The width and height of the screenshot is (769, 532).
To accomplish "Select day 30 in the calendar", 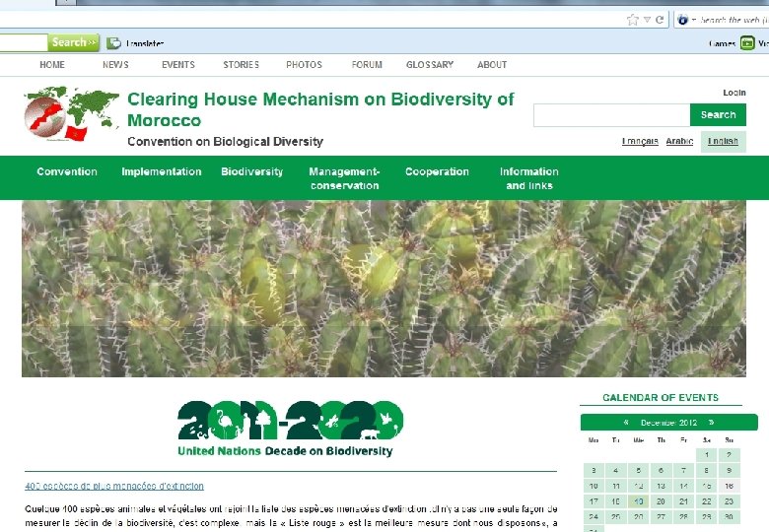I will pos(730,517).
